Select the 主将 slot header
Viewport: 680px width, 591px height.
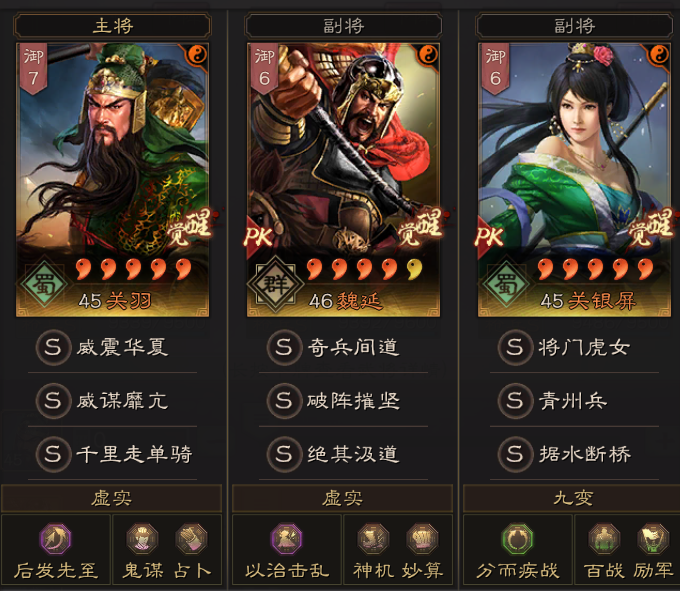pos(112,26)
